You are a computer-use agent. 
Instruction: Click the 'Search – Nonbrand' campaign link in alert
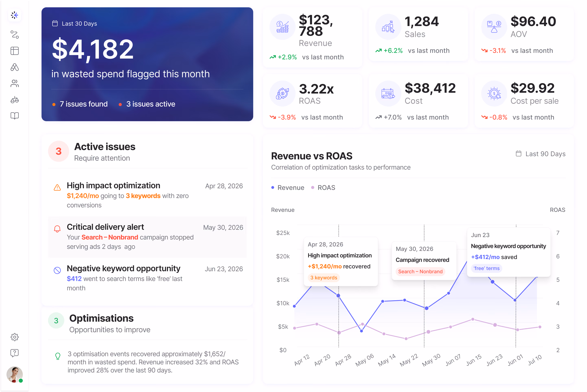coord(110,237)
